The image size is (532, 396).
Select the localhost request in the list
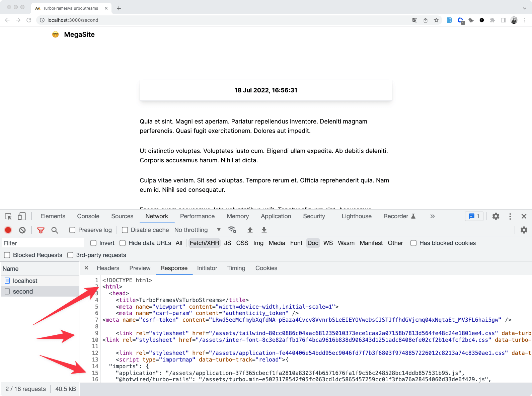25,281
